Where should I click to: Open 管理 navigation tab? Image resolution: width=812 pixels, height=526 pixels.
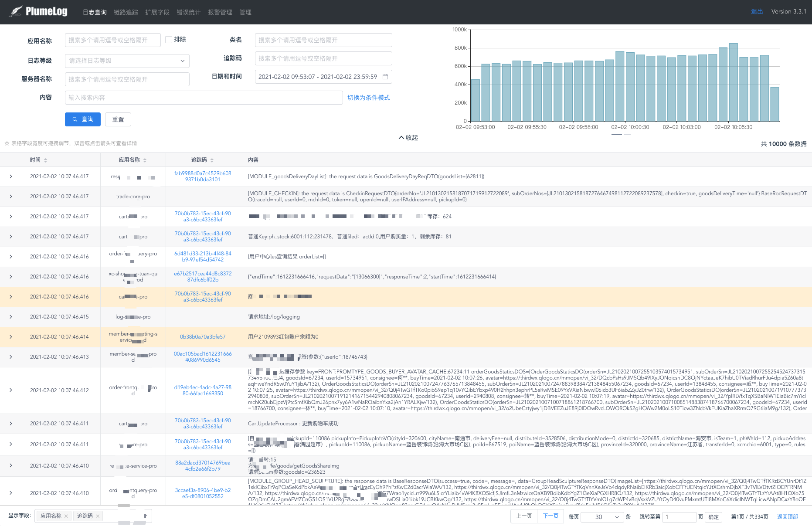[245, 12]
